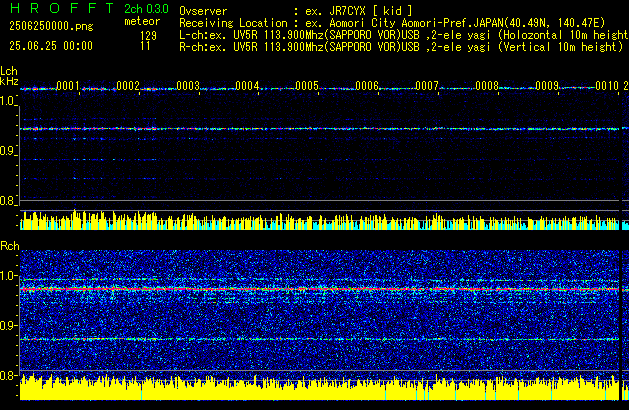The image size is (629, 410).
Task: Click time marker 0008
Action: point(487,85)
